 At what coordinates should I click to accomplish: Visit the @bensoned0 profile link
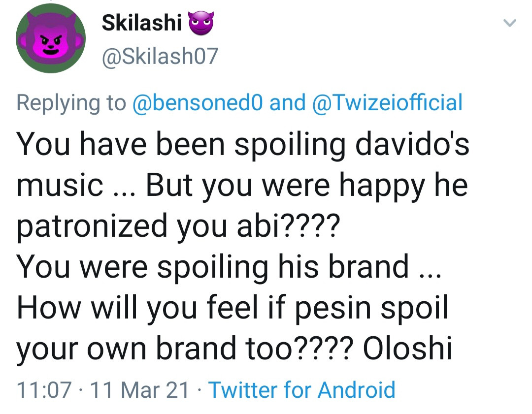(x=199, y=103)
